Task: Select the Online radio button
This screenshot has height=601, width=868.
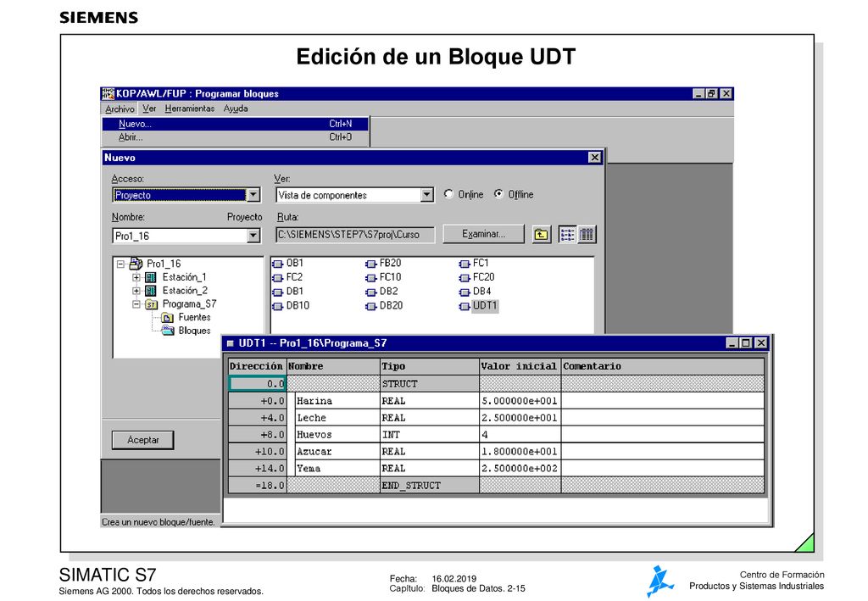Action: pos(448,194)
